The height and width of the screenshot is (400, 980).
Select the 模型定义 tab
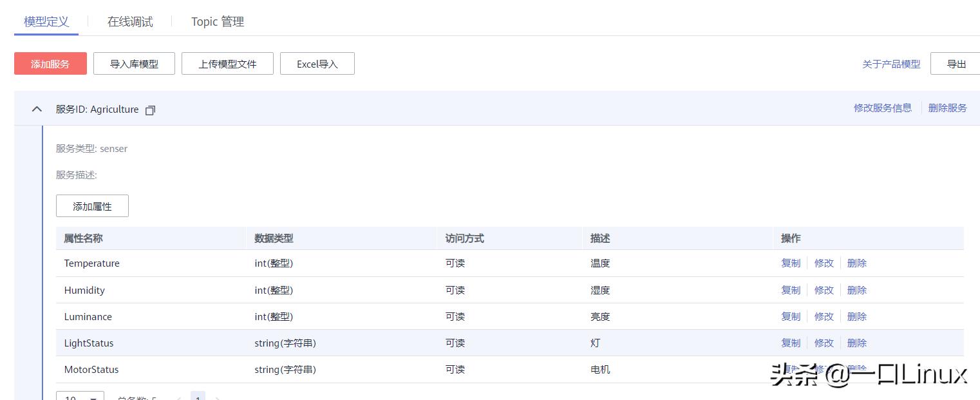46,21
